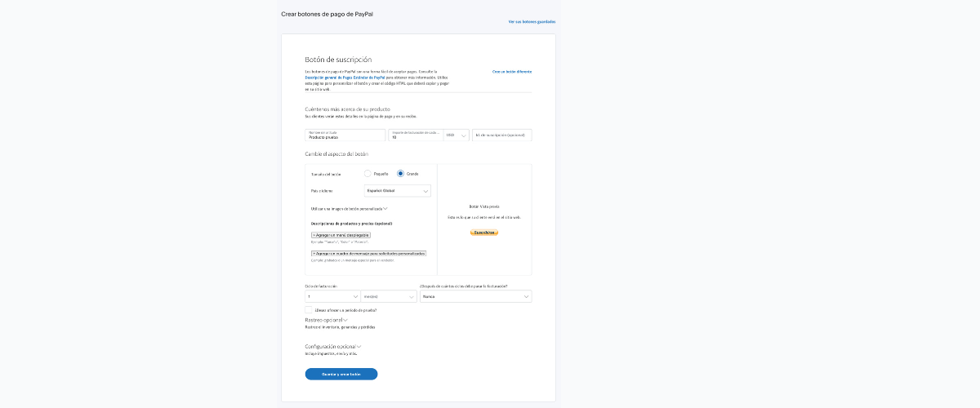The width and height of the screenshot is (980, 408).
Task: Click the Cambie el aspecto del botón heading
Action: [x=336, y=154]
